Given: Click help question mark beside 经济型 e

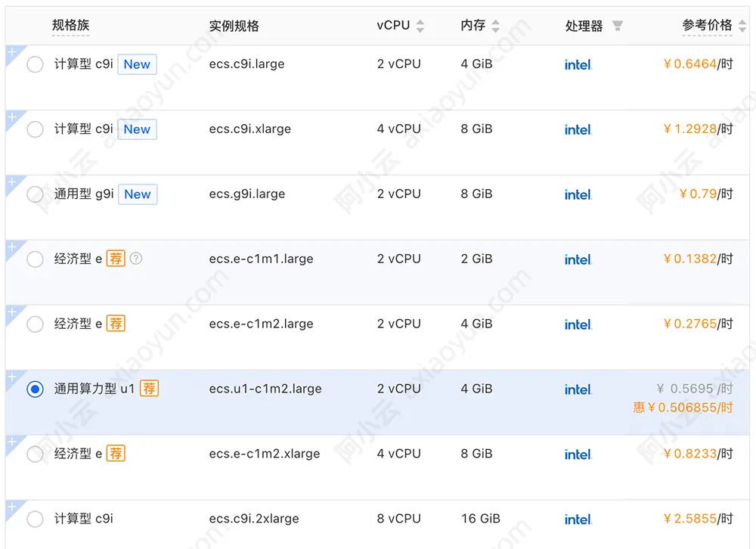Looking at the screenshot, I should point(136,259).
